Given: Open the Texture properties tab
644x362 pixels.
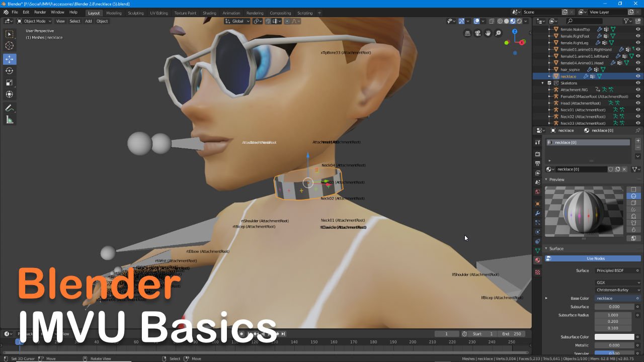Looking at the screenshot, I should pyautogui.click(x=538, y=272).
